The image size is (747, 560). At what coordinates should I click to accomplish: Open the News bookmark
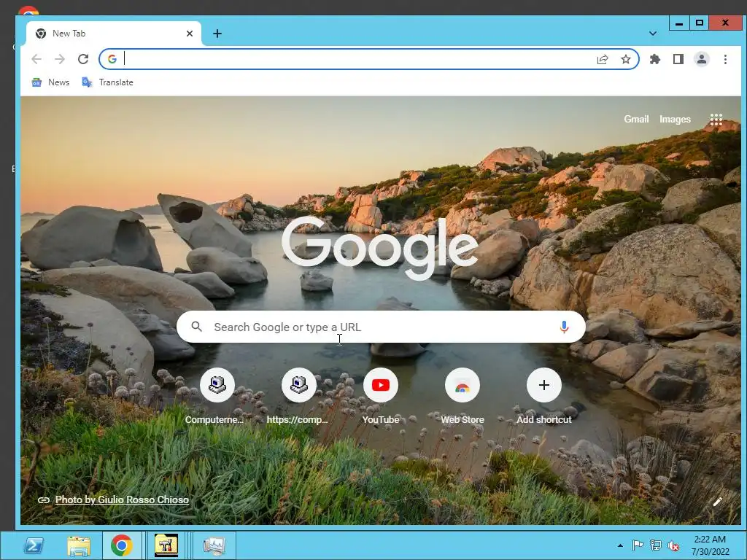(50, 82)
